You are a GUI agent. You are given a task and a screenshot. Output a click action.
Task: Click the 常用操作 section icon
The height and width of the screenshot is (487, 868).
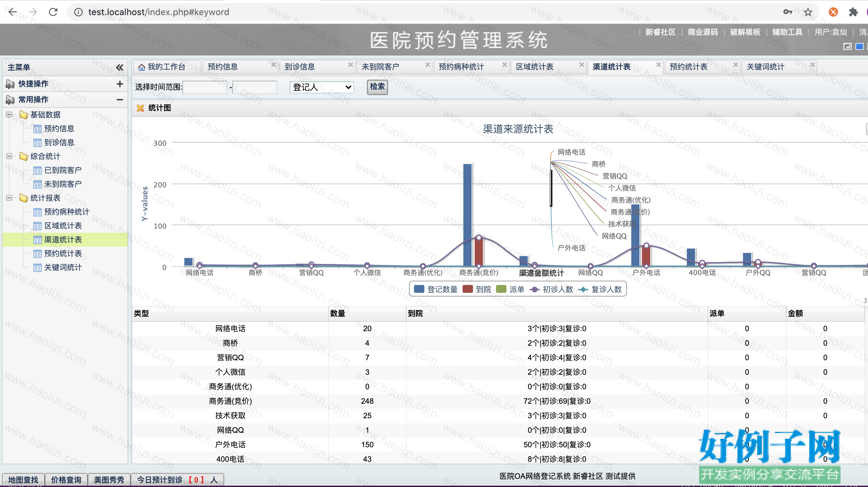click(10, 100)
